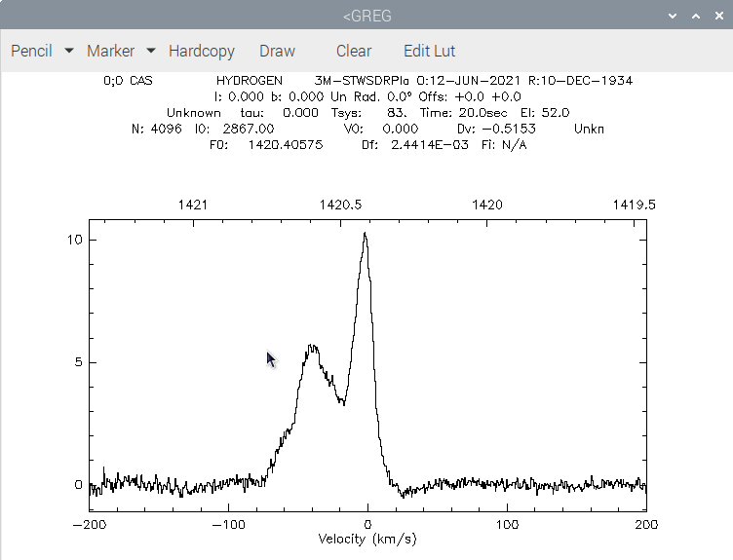733x560 pixels.
Task: Click the Hardcopy button
Action: pos(202,51)
